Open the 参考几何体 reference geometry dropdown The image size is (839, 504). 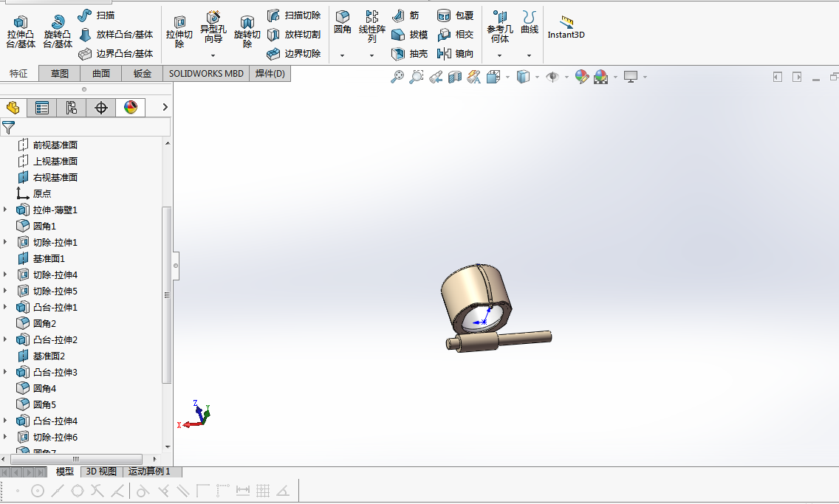click(500, 55)
